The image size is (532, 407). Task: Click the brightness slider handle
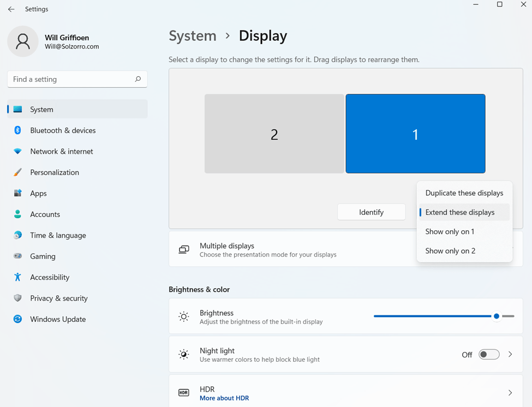click(x=497, y=316)
